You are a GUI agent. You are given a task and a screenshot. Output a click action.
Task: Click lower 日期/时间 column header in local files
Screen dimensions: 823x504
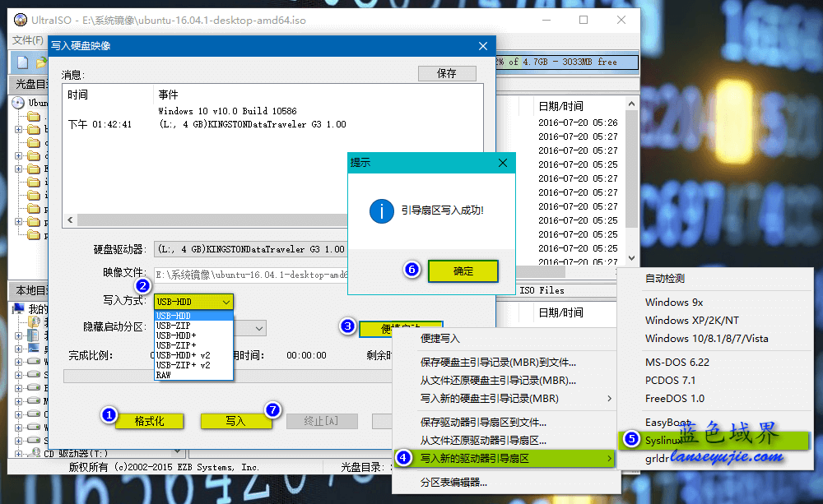560,312
